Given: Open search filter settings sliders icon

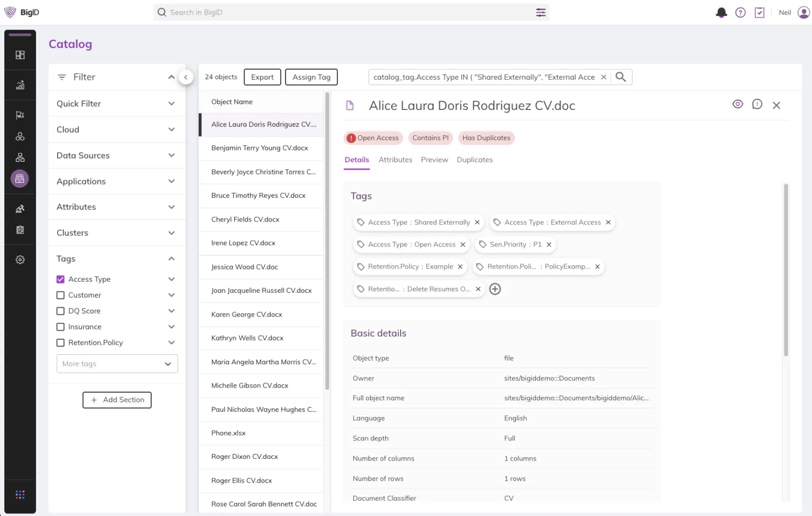Looking at the screenshot, I should (540, 13).
